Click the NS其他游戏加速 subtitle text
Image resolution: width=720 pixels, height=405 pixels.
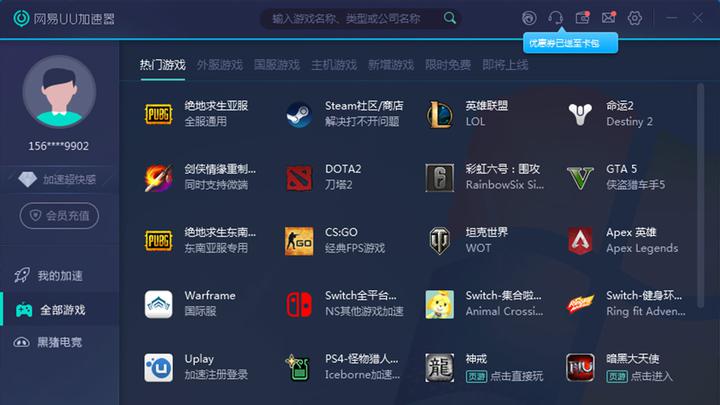[364, 312]
